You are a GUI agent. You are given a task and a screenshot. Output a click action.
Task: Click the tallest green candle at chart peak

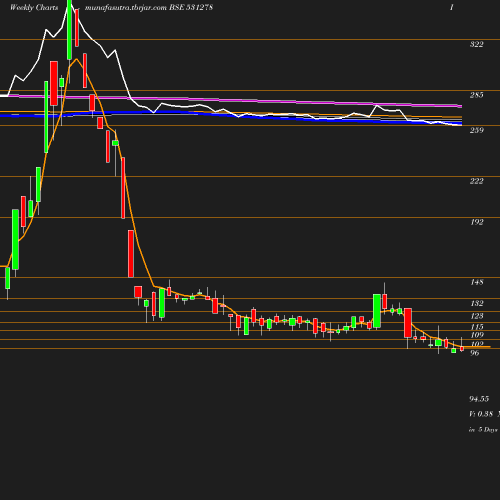[x=69, y=30]
